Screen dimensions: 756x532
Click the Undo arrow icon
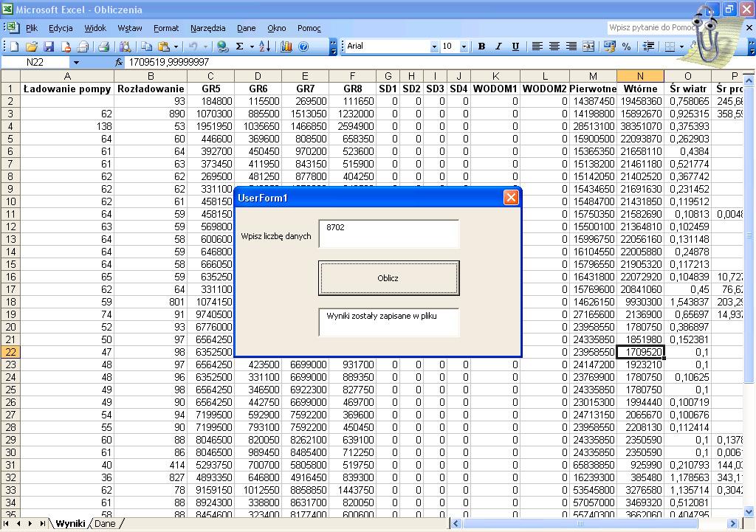(x=193, y=46)
